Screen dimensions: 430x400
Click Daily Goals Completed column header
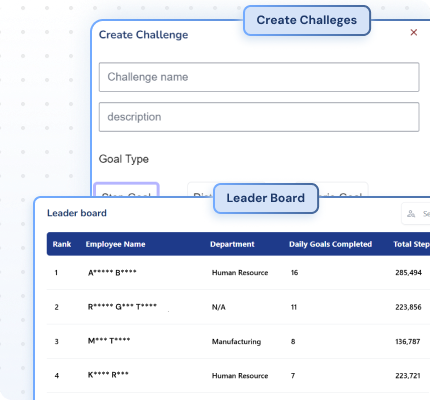coord(330,244)
